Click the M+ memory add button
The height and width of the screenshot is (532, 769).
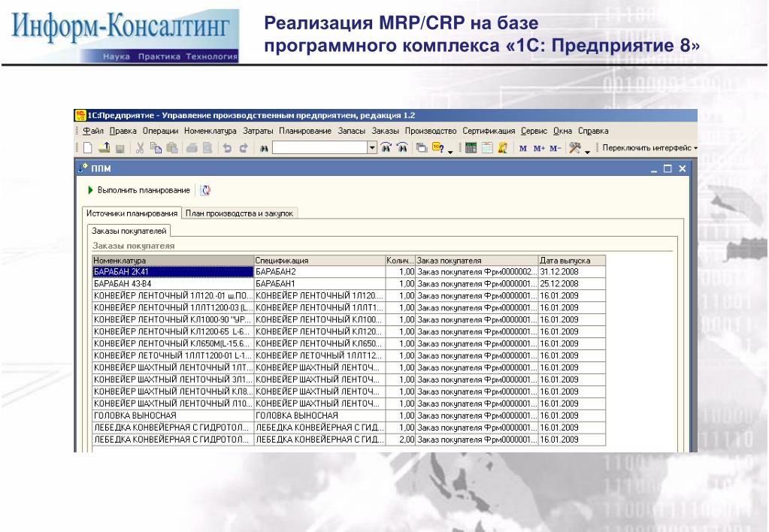(x=539, y=148)
